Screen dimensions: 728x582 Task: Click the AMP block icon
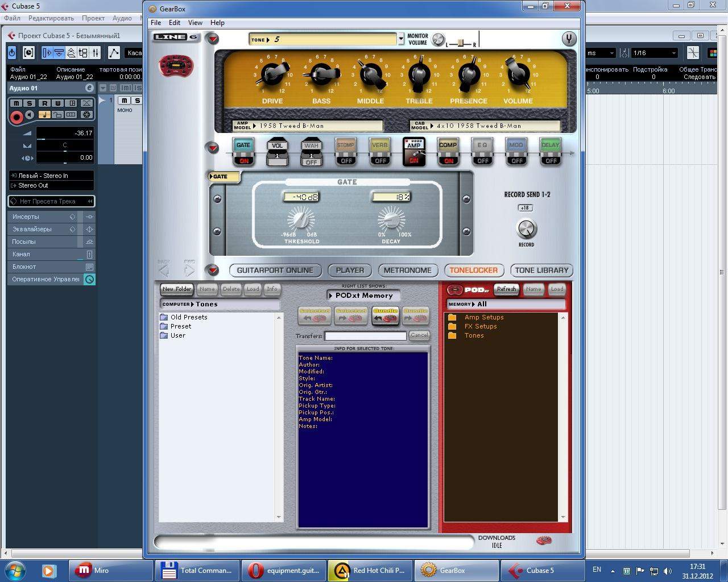tap(413, 152)
